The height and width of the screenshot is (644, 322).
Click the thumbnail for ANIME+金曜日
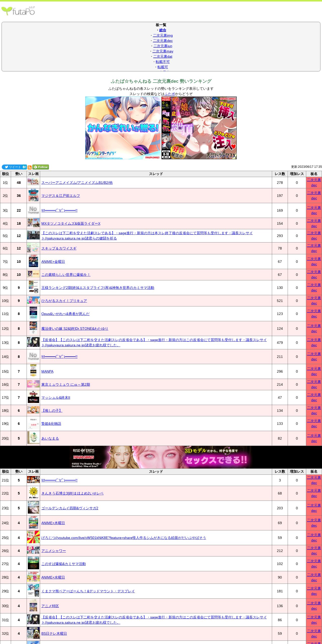pos(33,261)
